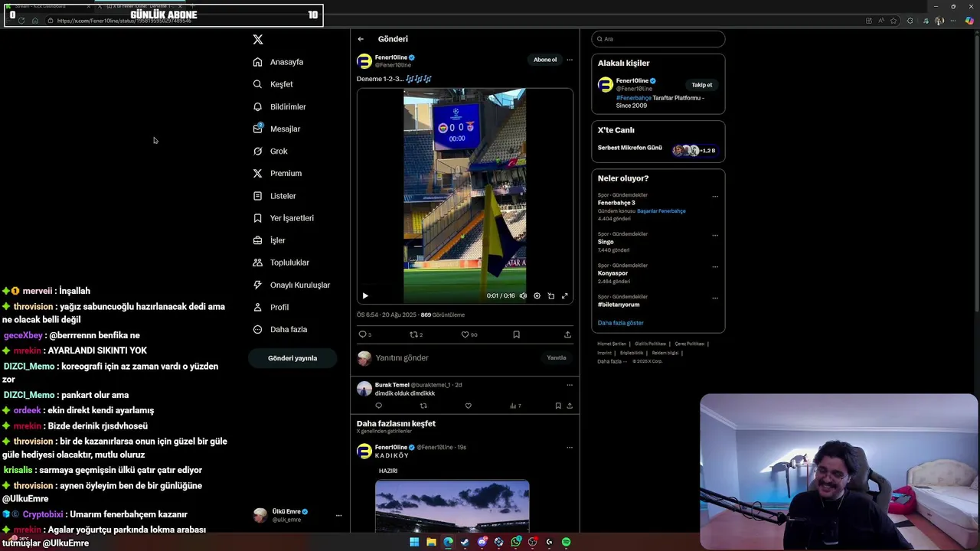Open Discord from taskbar
Image resolution: width=980 pixels, height=551 pixels.
[482, 542]
